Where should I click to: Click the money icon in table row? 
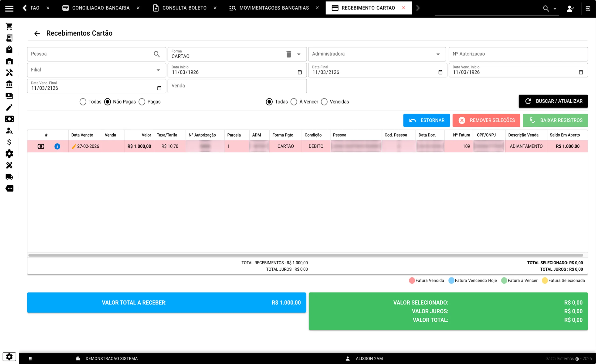41,146
